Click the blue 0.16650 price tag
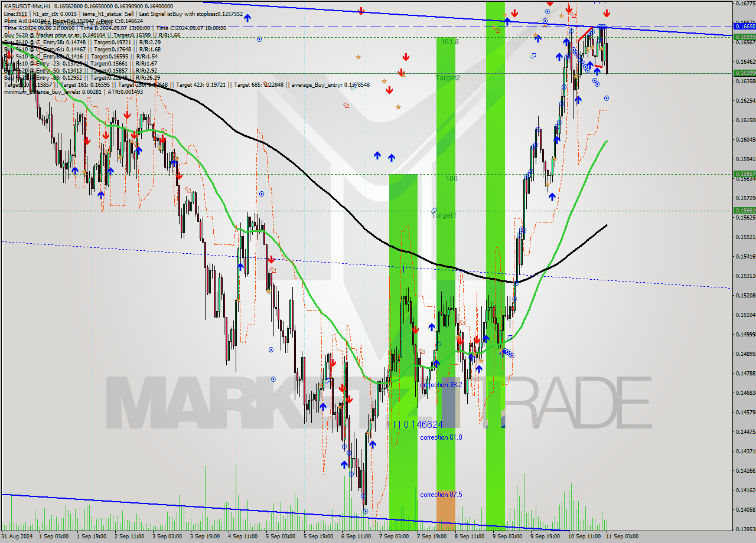Viewport: 756px width, 543px height. 744,26
